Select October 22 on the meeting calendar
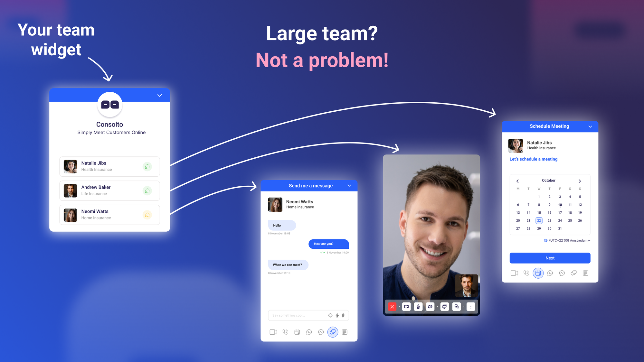Image resolution: width=644 pixels, height=362 pixels. pyautogui.click(x=539, y=220)
